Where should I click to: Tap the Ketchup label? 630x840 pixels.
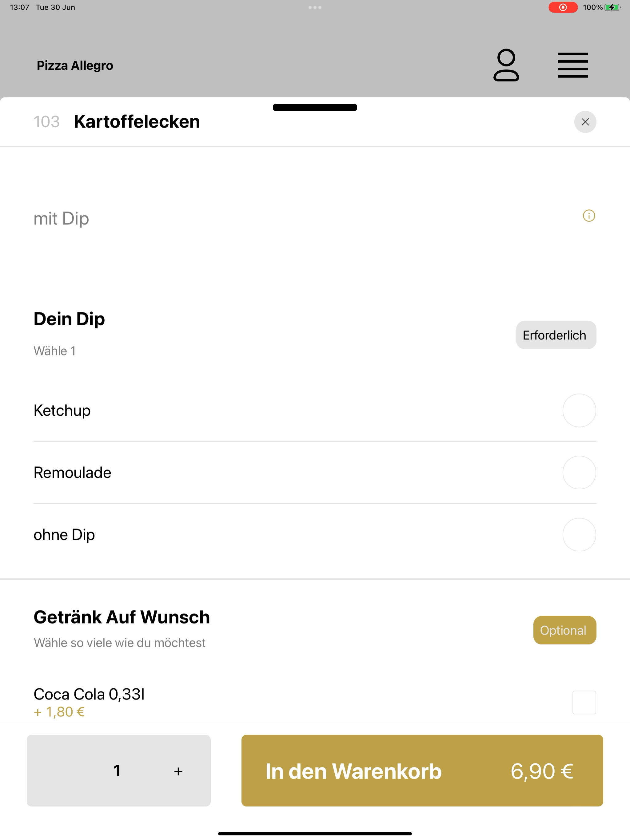click(x=62, y=410)
